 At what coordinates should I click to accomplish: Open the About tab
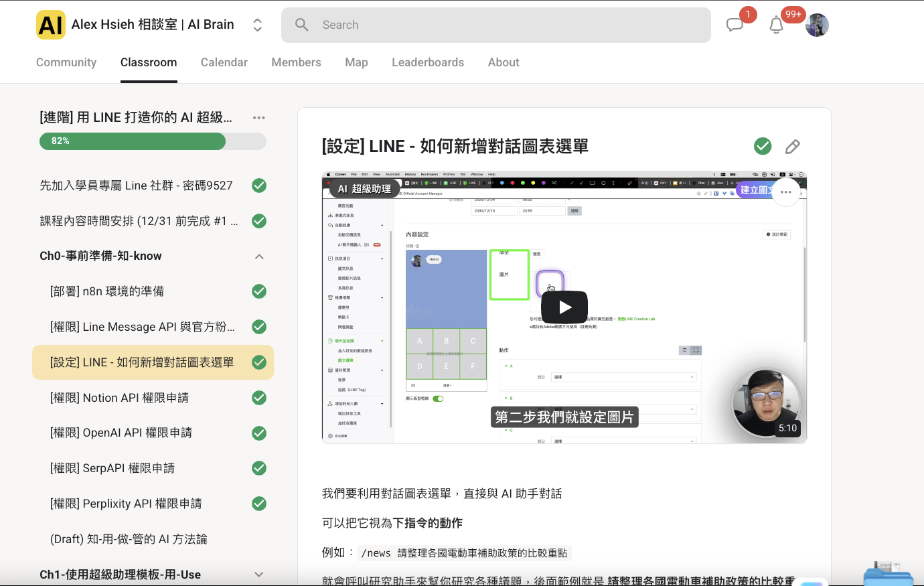[x=504, y=62]
